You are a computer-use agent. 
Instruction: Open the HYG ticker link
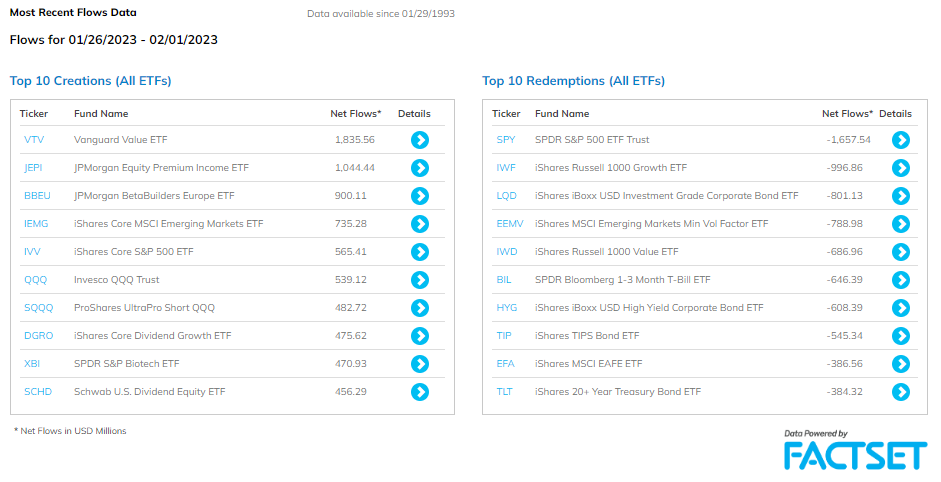(x=507, y=308)
